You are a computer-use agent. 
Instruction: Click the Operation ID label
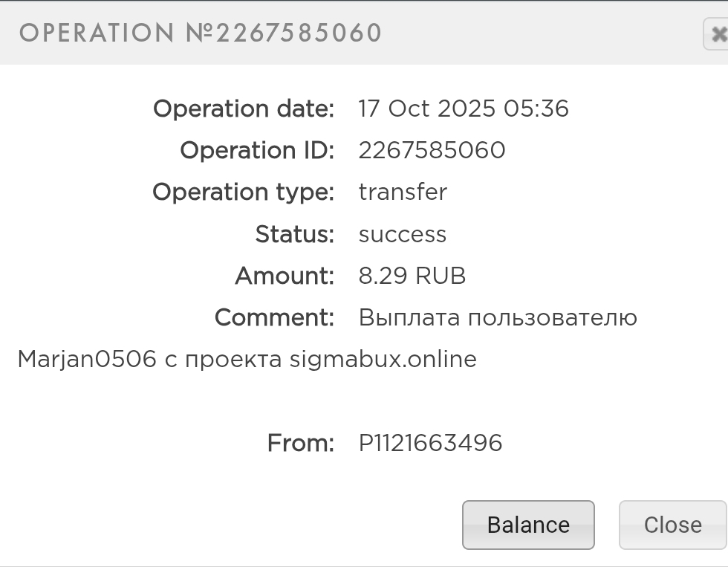257,150
